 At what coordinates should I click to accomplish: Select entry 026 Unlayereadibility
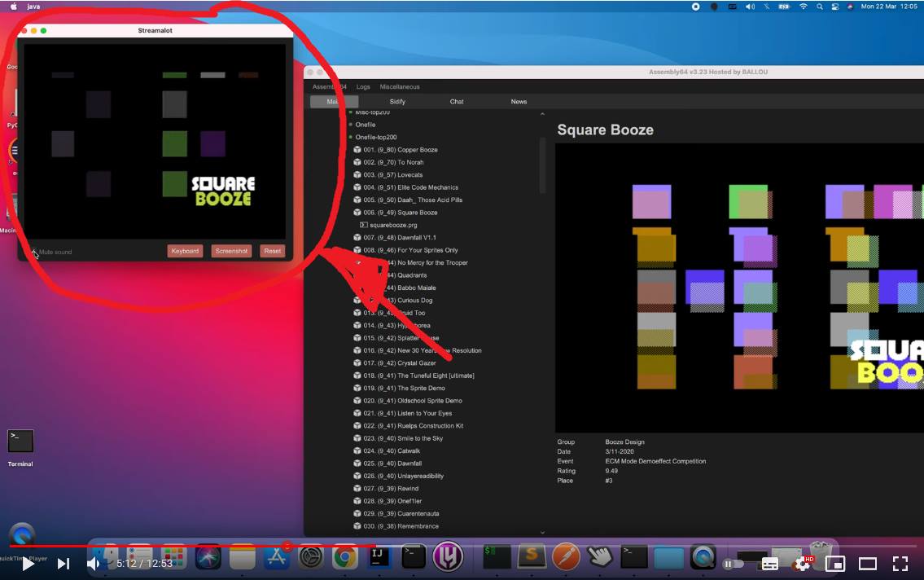(404, 476)
